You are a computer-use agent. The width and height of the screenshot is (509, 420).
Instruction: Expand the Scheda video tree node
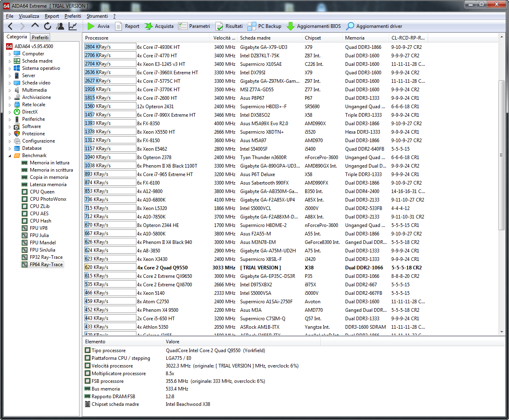tap(10, 83)
